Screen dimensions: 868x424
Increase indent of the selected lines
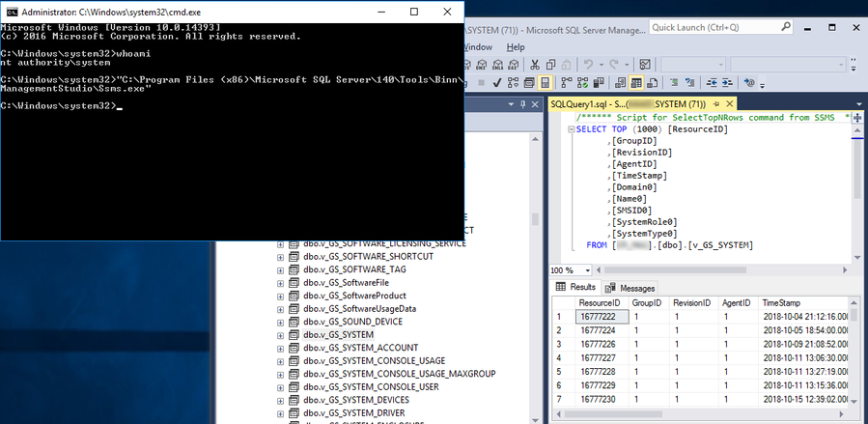(x=727, y=82)
